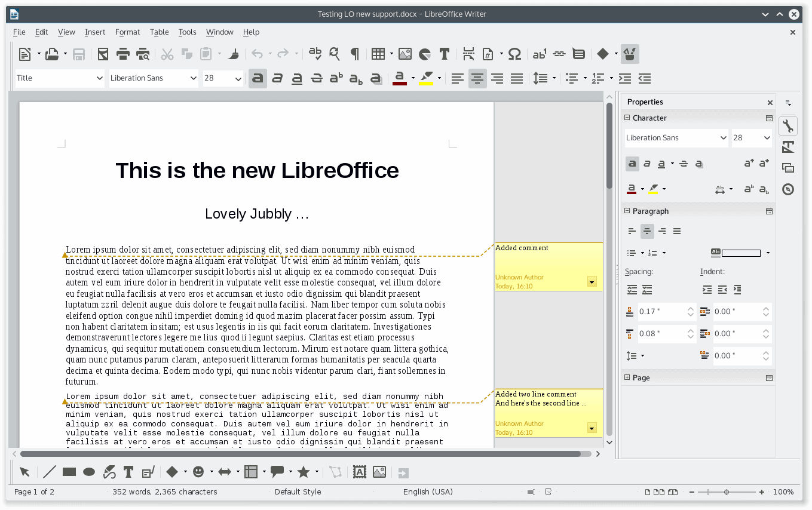This screenshot has width=812, height=510.
Task: Toggle Strikethrough in the formatting toolbar
Action: [317, 78]
